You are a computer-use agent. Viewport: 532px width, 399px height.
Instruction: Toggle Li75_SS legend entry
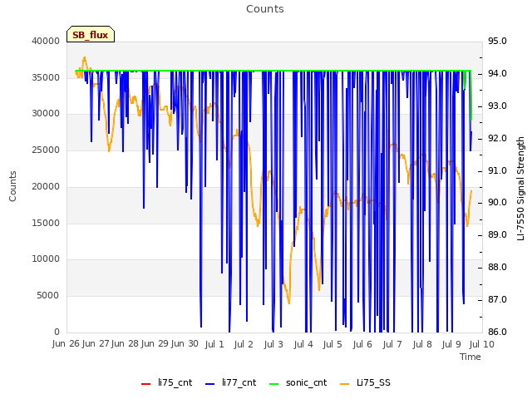pos(365,382)
